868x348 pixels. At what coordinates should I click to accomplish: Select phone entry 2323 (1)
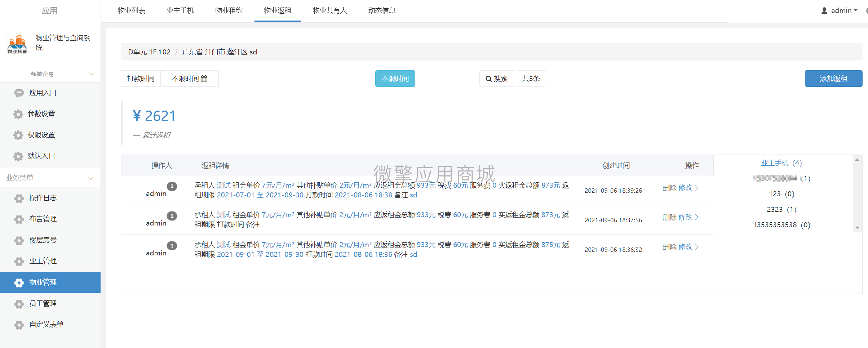781,209
